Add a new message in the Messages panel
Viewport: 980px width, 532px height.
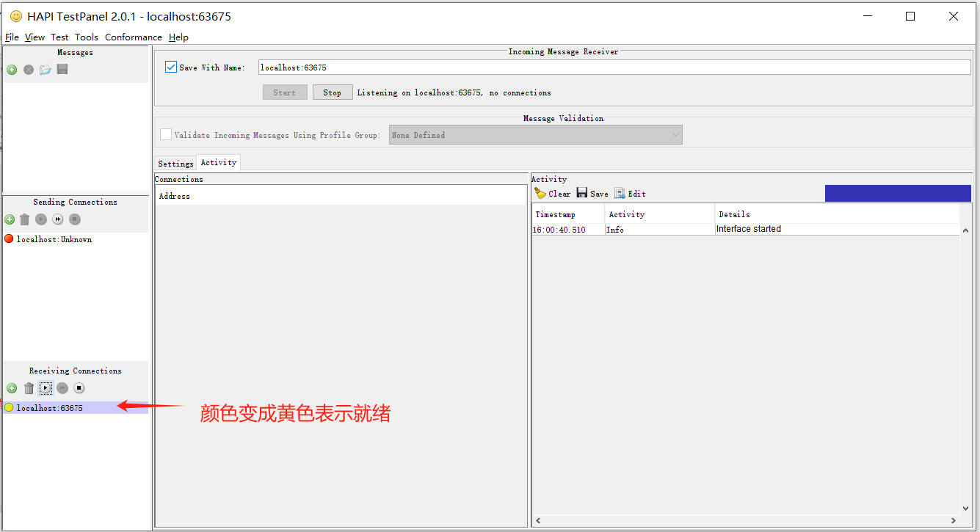(12, 70)
